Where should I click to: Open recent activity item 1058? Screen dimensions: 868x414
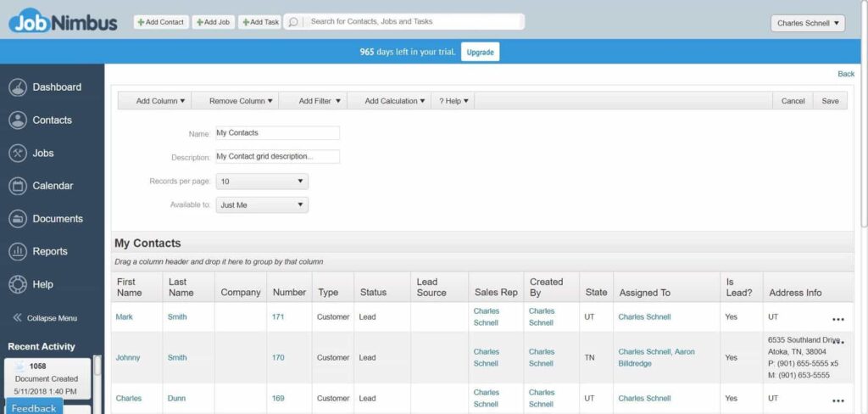[47, 378]
